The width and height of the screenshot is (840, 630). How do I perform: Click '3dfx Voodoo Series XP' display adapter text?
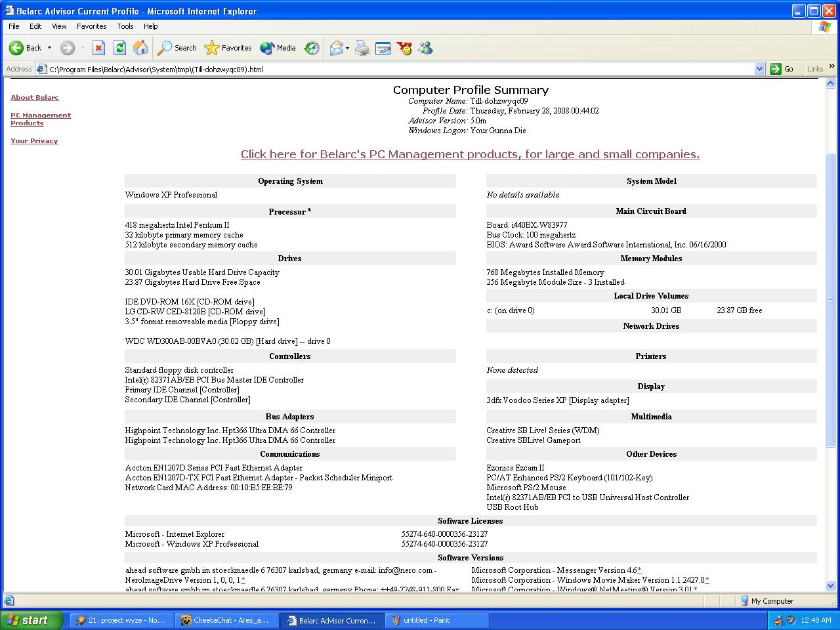tap(558, 400)
